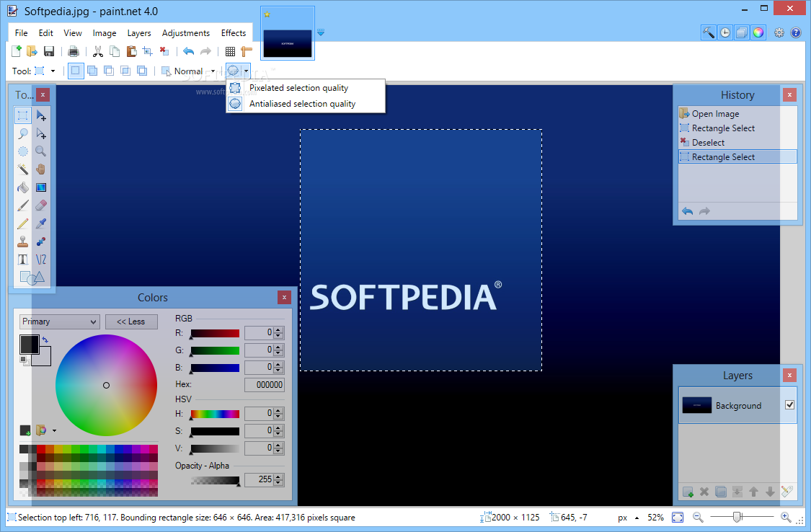Screen dimensions: 811x532
Task: Click the Cut scissors icon
Action: (98, 51)
